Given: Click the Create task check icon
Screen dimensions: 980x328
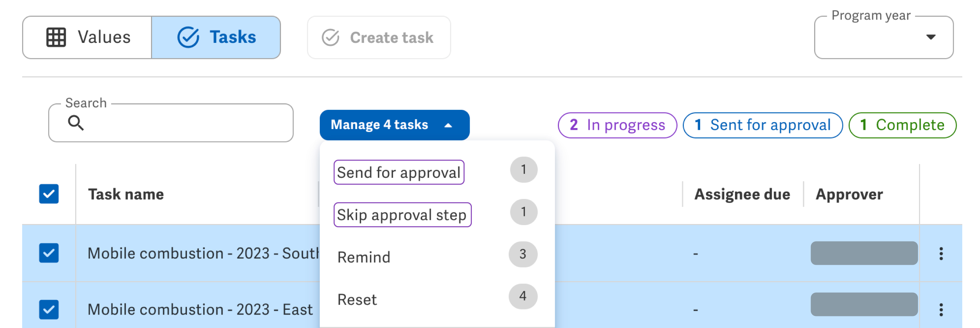Looking at the screenshot, I should [330, 37].
